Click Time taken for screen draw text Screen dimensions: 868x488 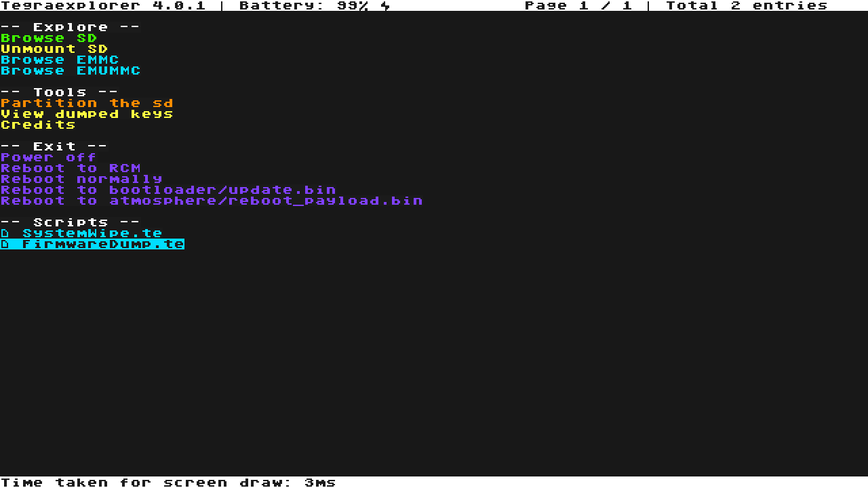pos(168,483)
